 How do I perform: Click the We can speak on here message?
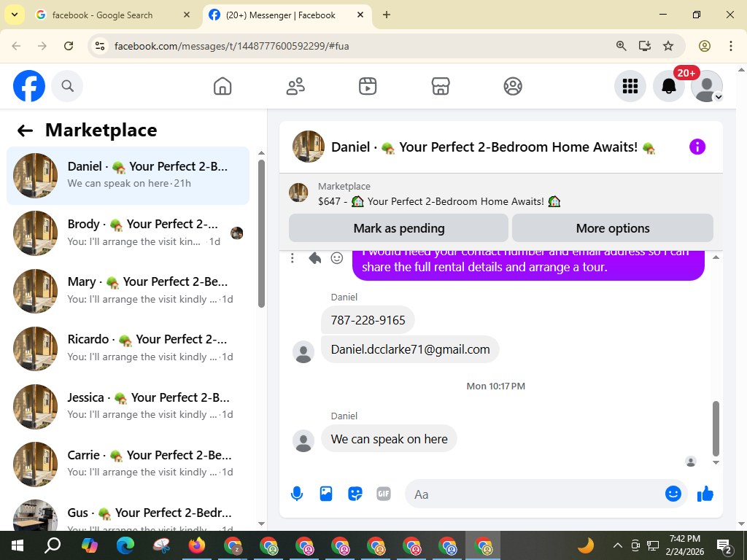pos(390,438)
